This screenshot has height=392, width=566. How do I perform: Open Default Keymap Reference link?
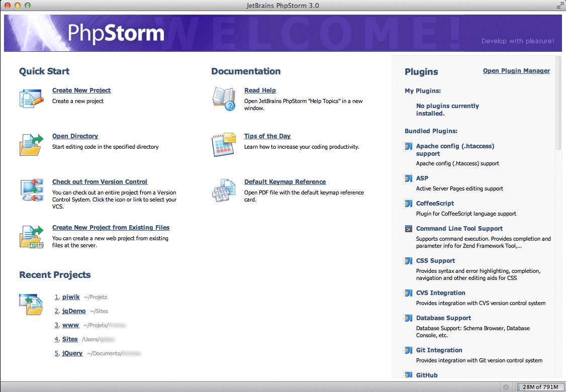[285, 182]
